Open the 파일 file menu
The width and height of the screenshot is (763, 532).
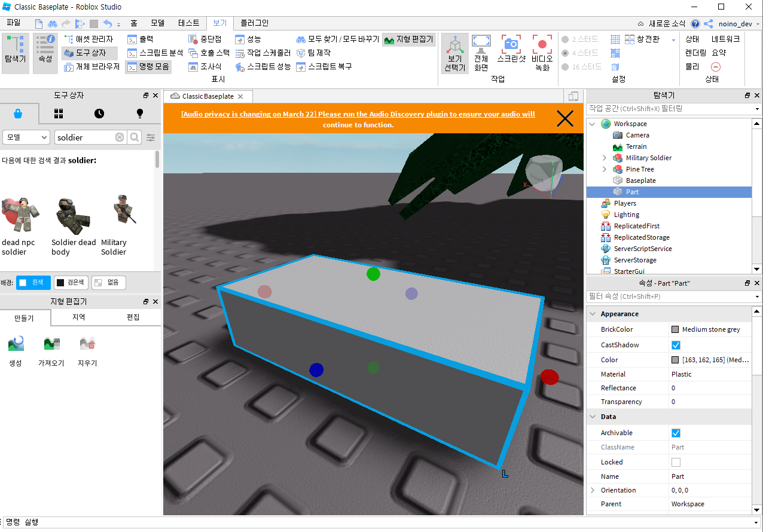coord(13,23)
